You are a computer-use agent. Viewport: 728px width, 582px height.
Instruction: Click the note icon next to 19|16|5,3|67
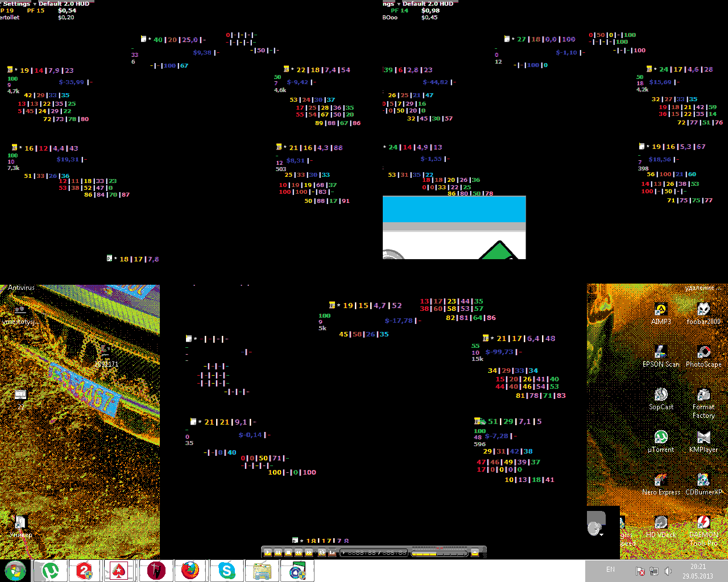(x=642, y=146)
